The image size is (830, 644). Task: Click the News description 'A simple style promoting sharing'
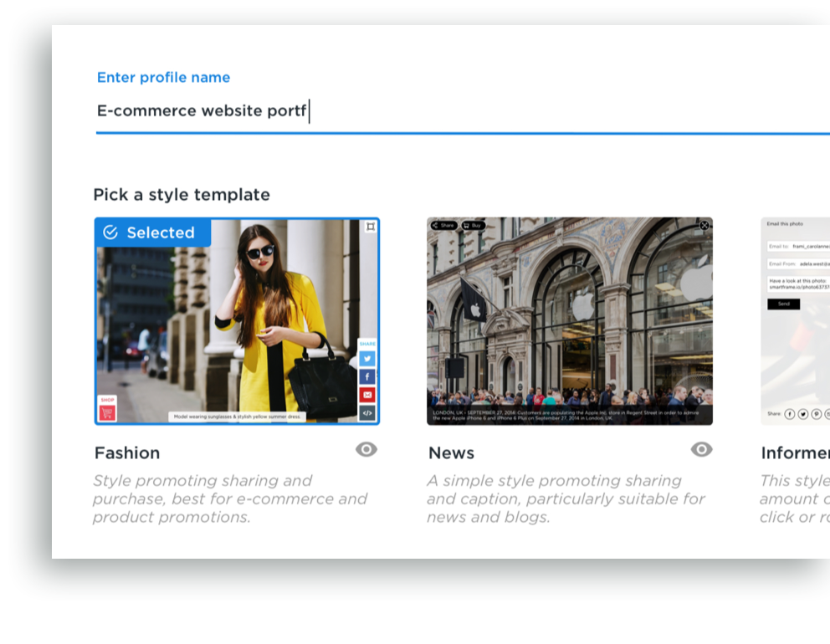(566, 498)
